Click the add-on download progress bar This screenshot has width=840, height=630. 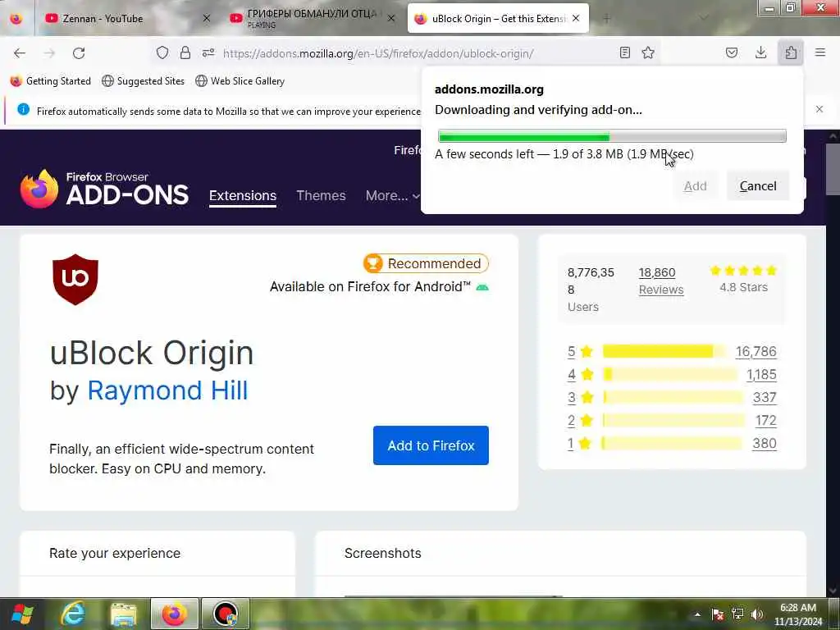click(x=612, y=136)
